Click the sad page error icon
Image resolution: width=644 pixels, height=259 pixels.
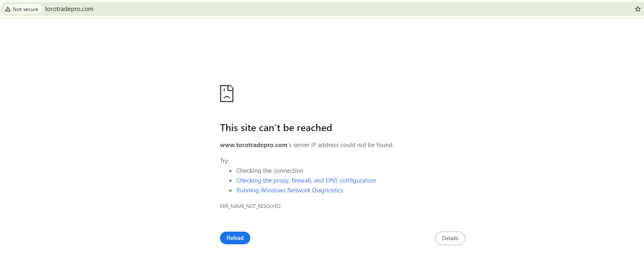point(227,94)
